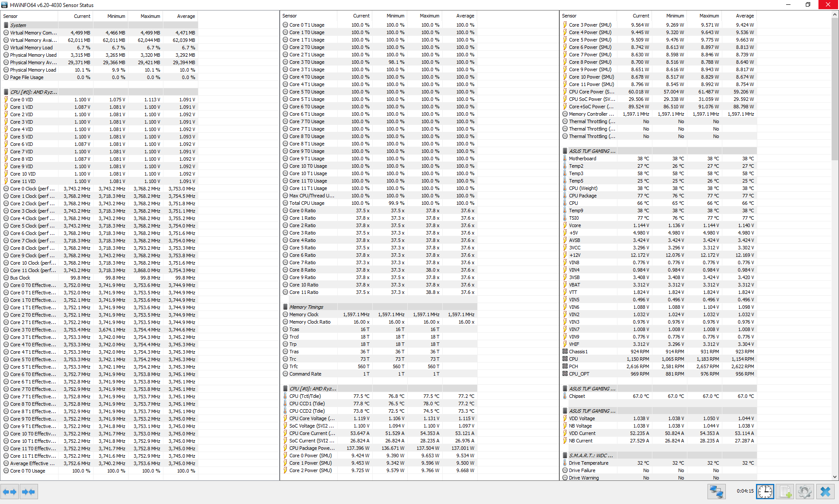Viewport: 839px width, 504px height.
Task: Click the Maximum column header in right panel
Action: (709, 16)
